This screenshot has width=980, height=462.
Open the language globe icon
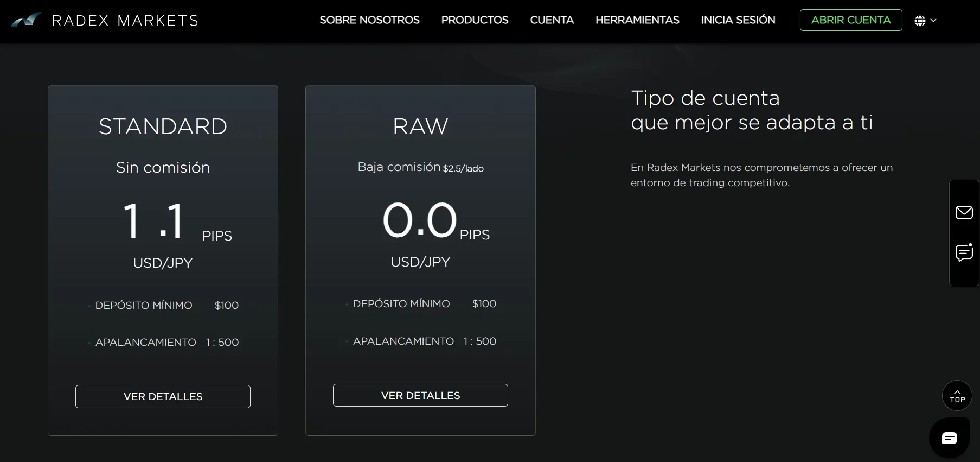[x=920, y=21]
